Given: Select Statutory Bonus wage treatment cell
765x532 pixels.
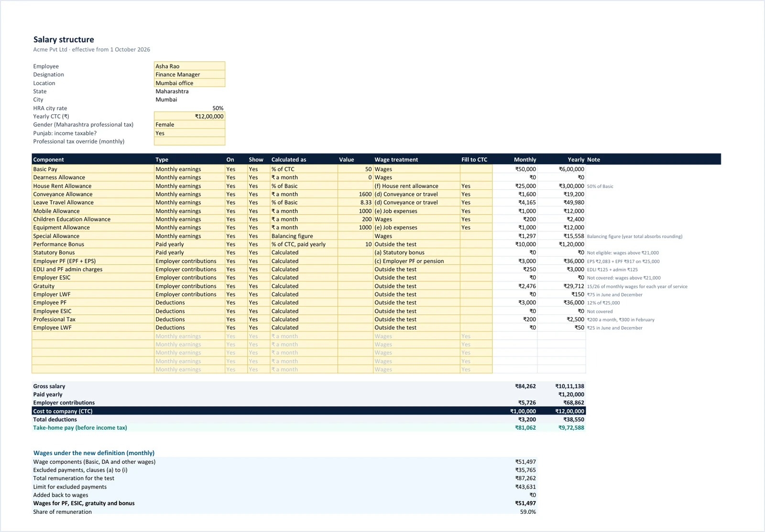Looking at the screenshot, I should tap(416, 252).
